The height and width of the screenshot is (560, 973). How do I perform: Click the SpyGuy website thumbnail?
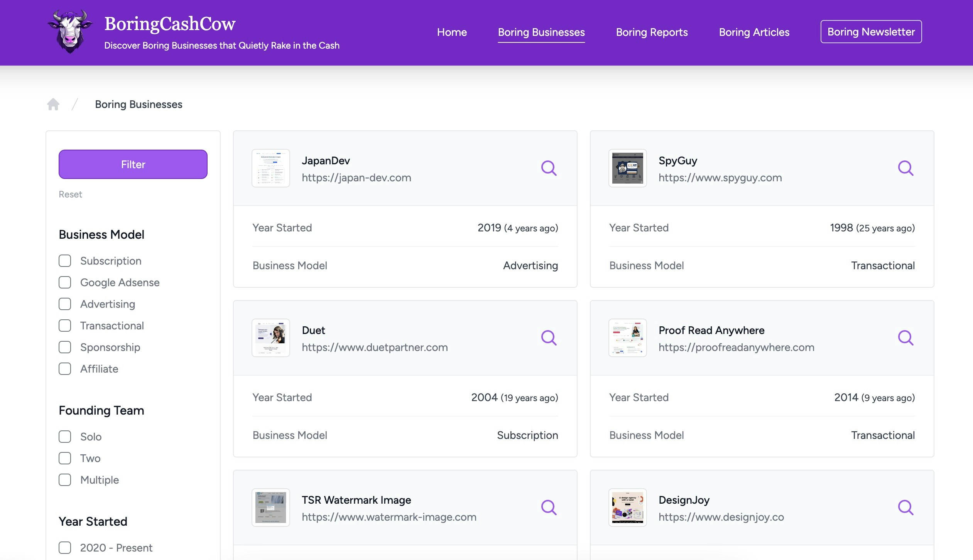pyautogui.click(x=628, y=168)
